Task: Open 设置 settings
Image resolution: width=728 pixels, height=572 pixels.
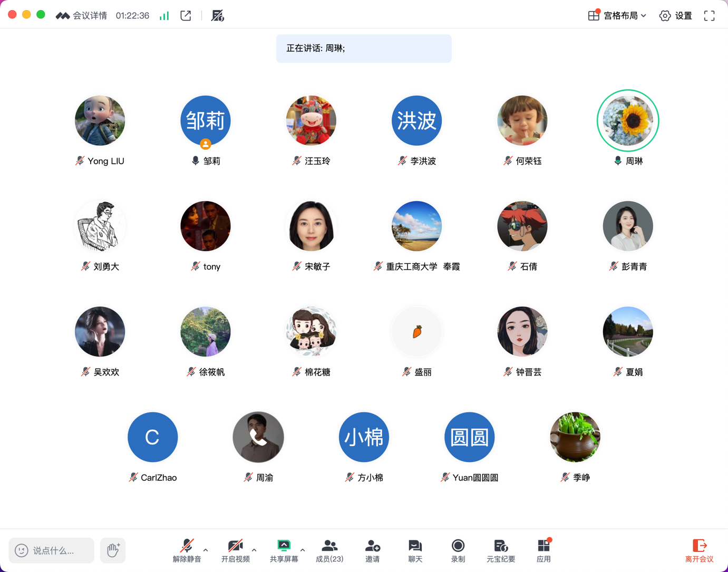Action: click(676, 16)
